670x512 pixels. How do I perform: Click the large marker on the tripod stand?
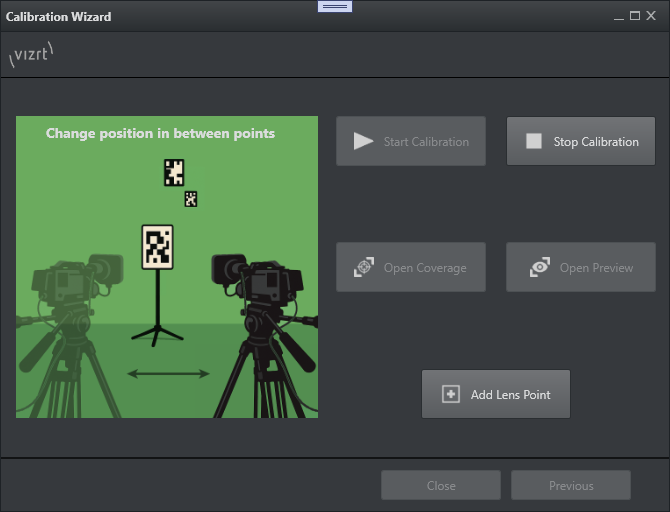[x=157, y=247]
